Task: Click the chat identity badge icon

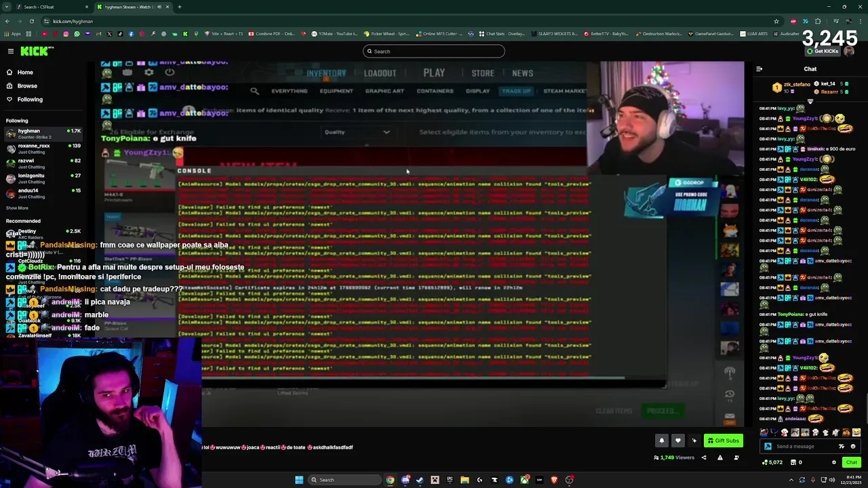Action: (x=768, y=447)
